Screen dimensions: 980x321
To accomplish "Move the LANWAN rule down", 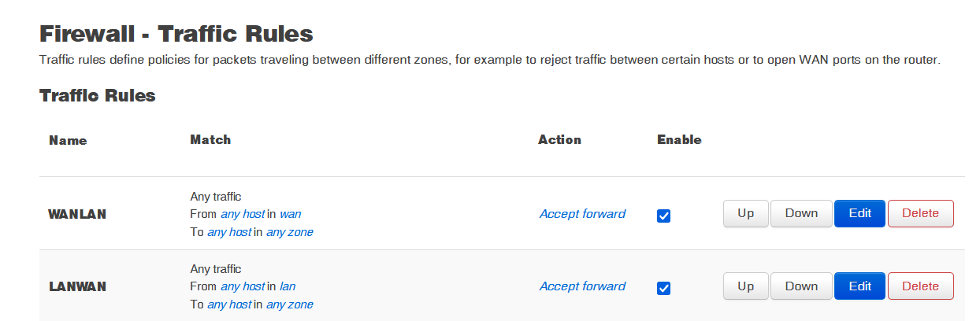I will pyautogui.click(x=800, y=286).
